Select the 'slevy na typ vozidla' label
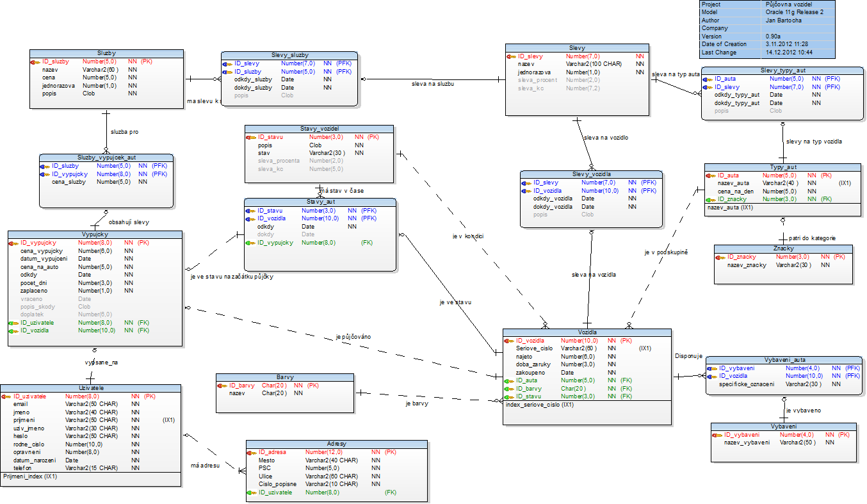This screenshot has height=504, width=867. click(x=813, y=142)
